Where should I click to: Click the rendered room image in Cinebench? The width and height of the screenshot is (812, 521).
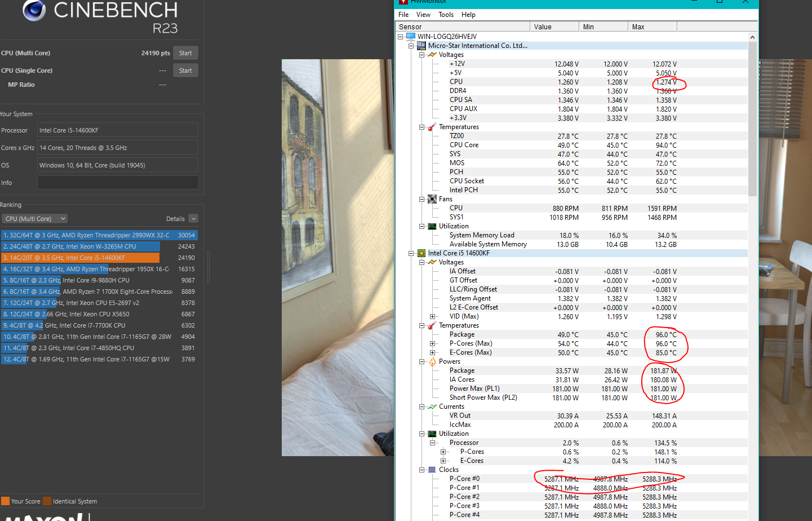click(x=338, y=258)
